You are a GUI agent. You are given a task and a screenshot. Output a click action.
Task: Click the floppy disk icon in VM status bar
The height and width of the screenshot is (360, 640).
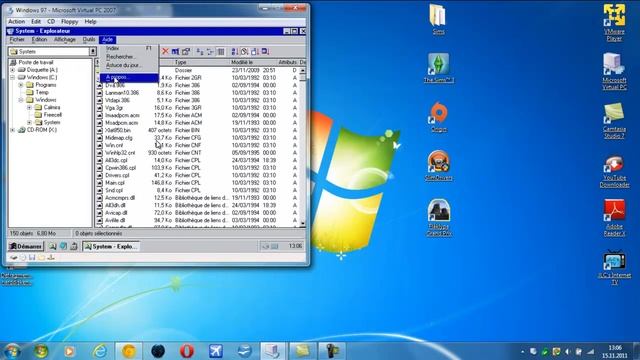tap(32, 258)
